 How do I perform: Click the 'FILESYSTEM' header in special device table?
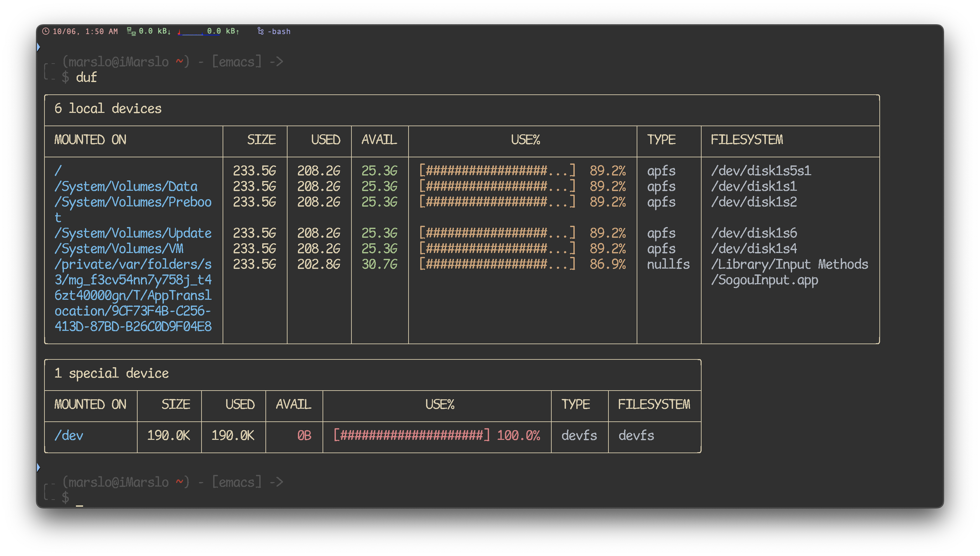coord(654,405)
